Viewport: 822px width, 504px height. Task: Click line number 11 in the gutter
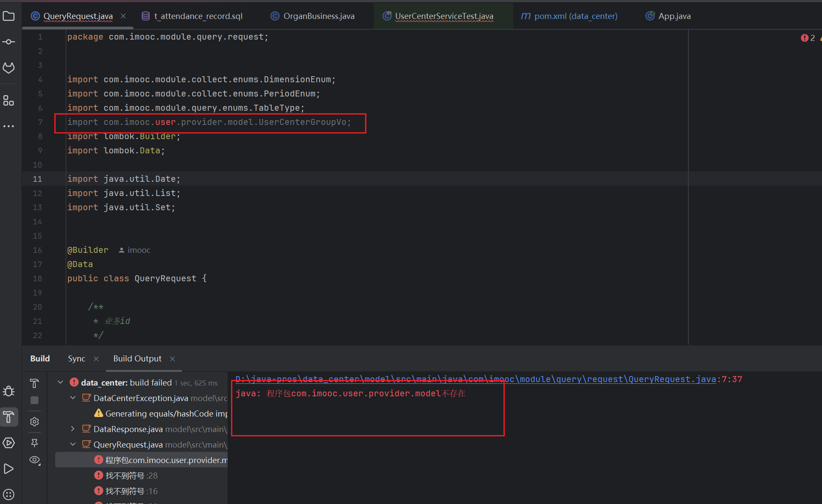(x=38, y=179)
